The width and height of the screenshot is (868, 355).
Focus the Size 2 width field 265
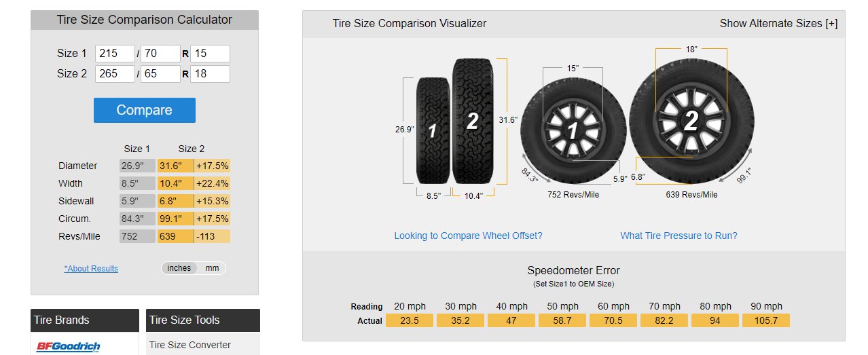click(x=115, y=74)
